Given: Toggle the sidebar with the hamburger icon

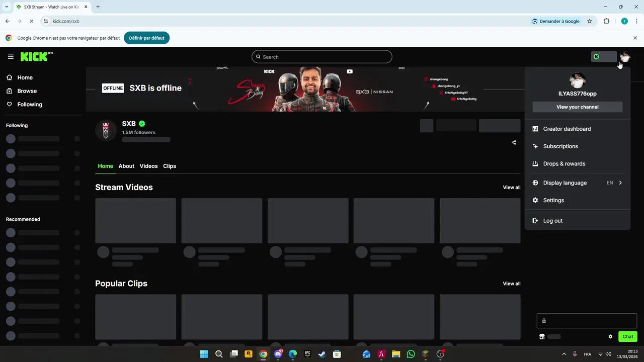Looking at the screenshot, I should click(x=11, y=56).
